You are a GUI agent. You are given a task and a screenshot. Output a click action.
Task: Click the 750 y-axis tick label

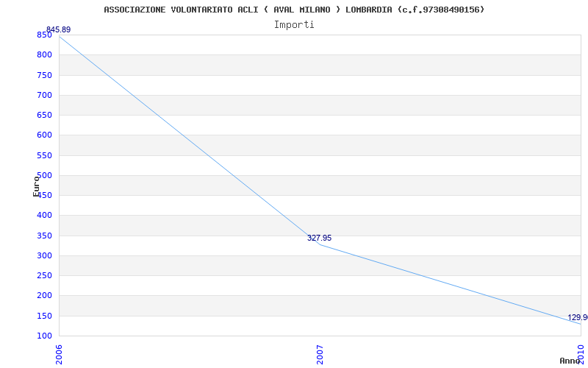click(x=44, y=75)
